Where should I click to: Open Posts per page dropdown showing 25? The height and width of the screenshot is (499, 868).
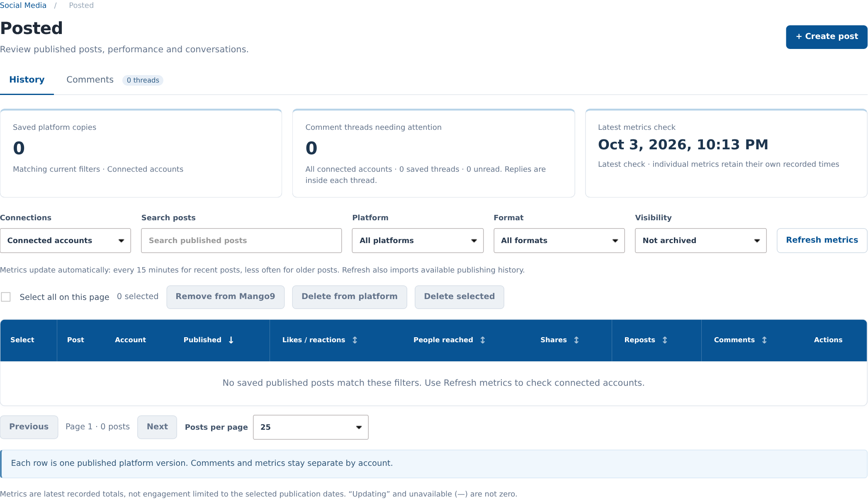[x=311, y=427]
